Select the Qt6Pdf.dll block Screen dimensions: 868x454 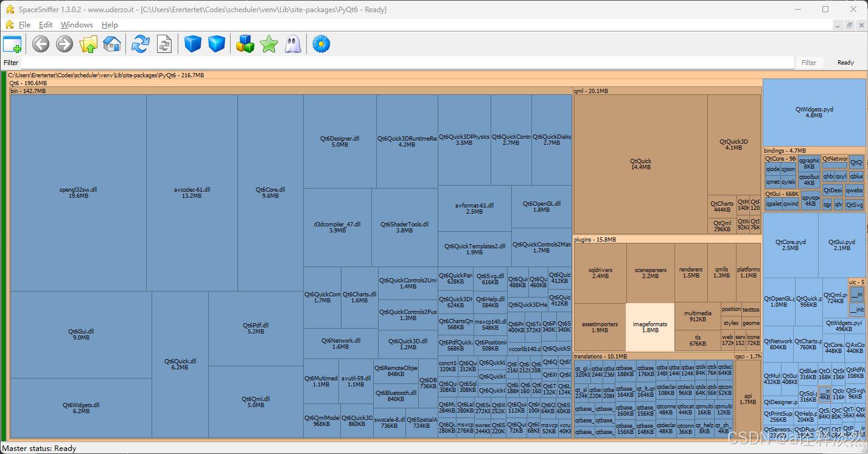pos(256,328)
